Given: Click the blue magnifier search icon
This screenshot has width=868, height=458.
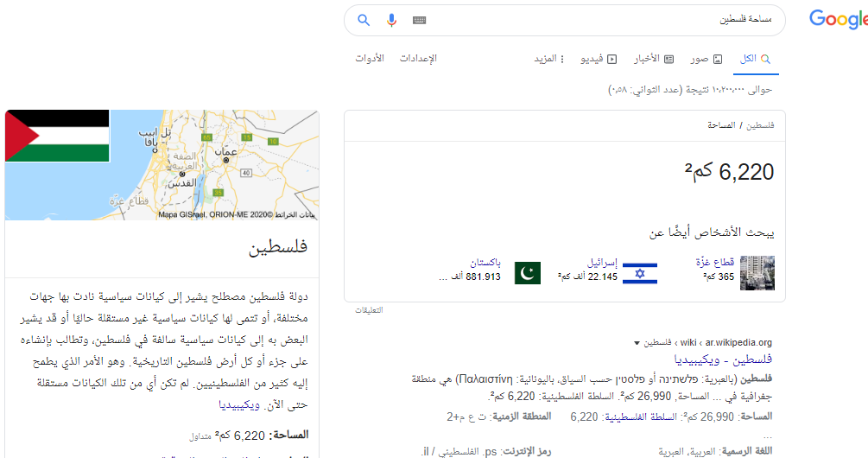Looking at the screenshot, I should tap(364, 21).
